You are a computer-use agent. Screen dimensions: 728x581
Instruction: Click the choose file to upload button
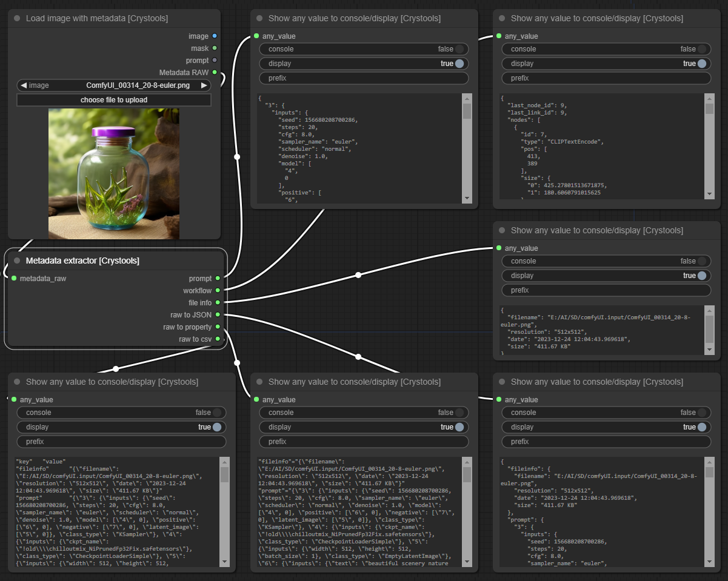click(x=113, y=100)
